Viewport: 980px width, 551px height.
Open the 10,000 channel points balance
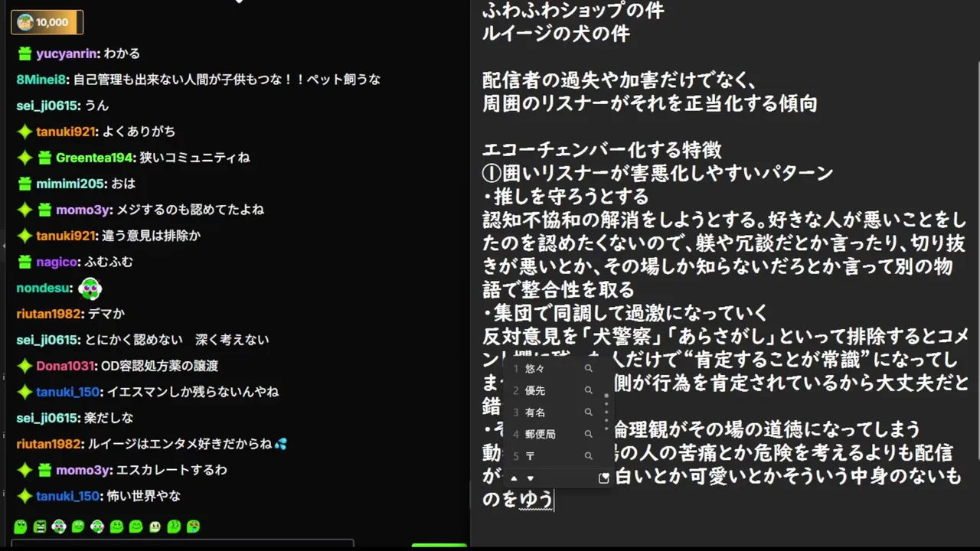point(47,22)
